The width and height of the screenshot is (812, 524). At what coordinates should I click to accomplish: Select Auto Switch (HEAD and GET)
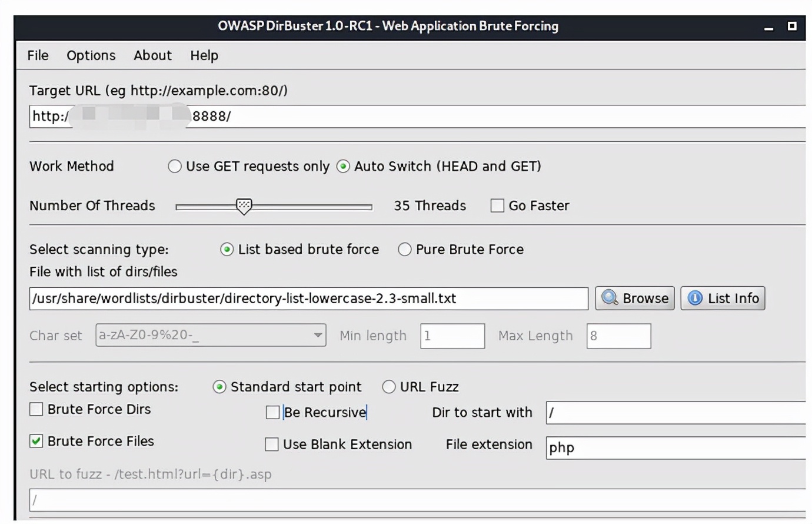pyautogui.click(x=343, y=167)
